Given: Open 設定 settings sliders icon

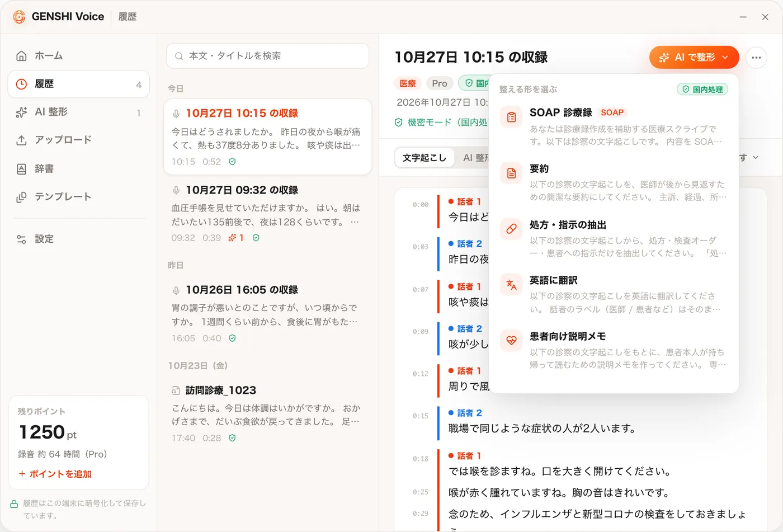Looking at the screenshot, I should point(21,239).
